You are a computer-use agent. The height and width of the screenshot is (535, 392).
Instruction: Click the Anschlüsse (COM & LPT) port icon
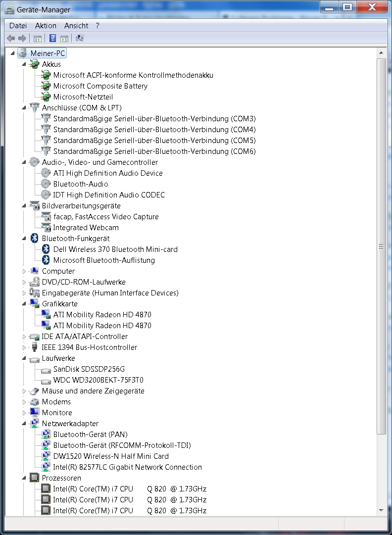[x=35, y=107]
